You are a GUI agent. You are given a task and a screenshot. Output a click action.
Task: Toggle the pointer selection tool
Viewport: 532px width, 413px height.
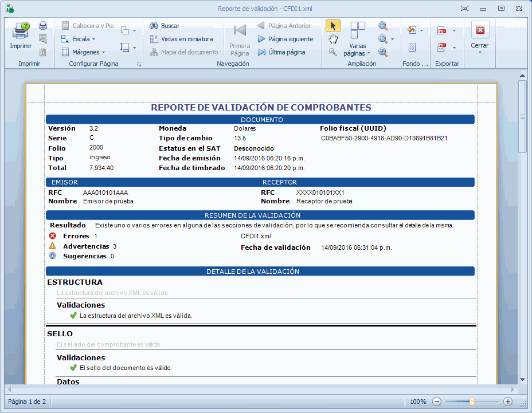[332, 26]
